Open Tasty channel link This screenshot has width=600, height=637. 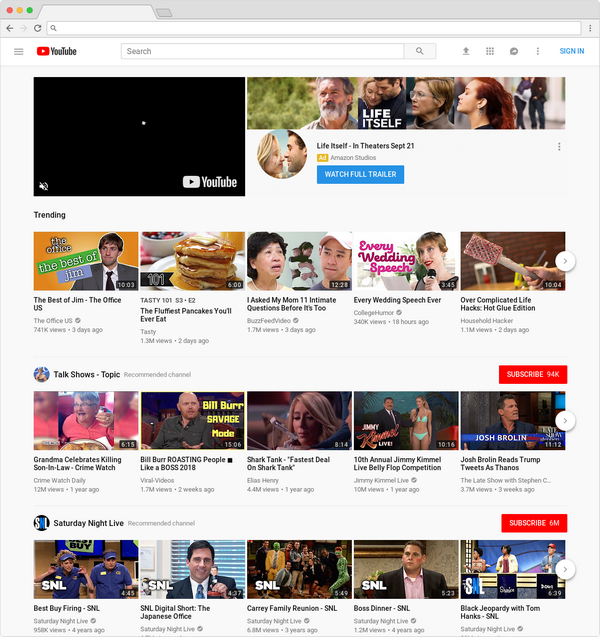tap(148, 332)
